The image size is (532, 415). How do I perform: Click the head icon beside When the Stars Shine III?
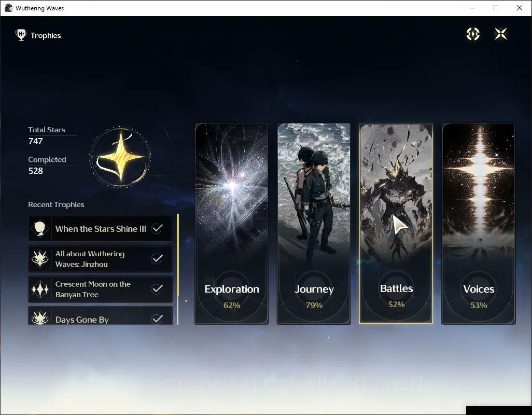click(40, 229)
